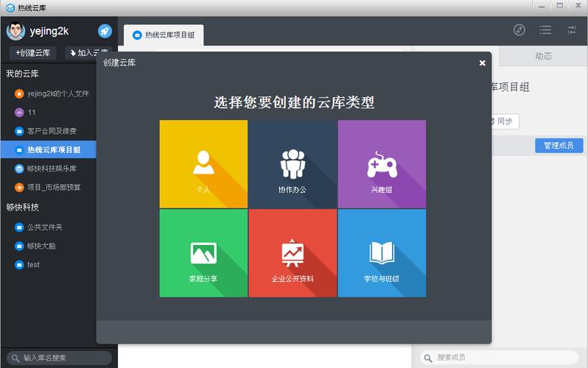
Task: Pick the 学校与班级 book tile
Action: click(x=382, y=253)
